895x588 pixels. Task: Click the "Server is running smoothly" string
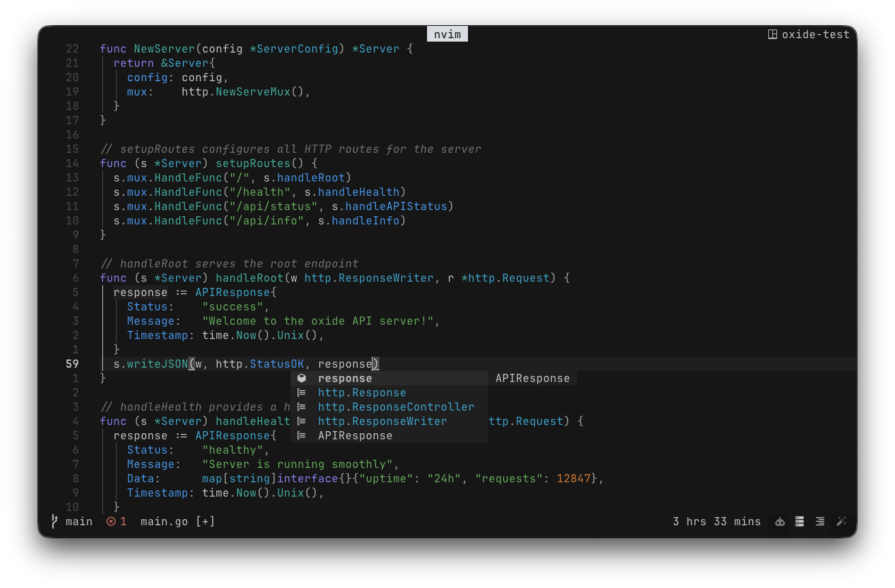tap(297, 464)
